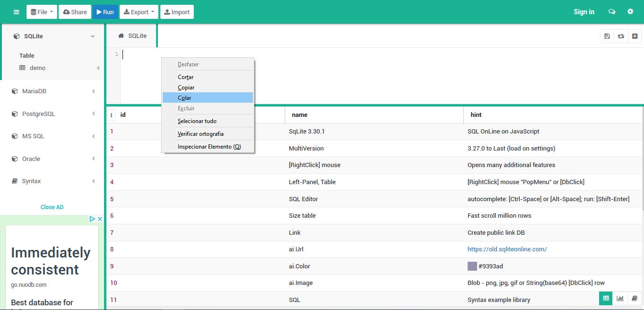Open the Export dropdown menu

[139, 12]
